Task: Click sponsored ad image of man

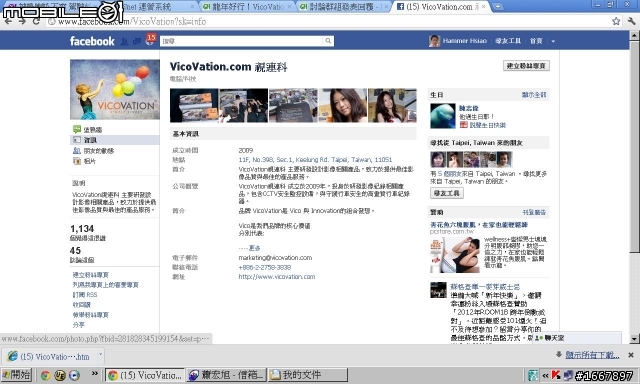Action: [x=455, y=255]
